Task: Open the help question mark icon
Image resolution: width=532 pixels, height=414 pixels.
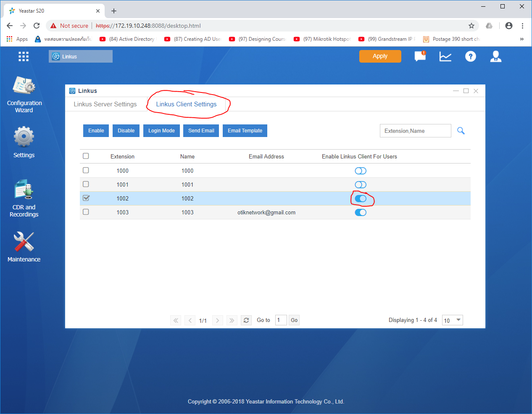Action: (x=471, y=56)
